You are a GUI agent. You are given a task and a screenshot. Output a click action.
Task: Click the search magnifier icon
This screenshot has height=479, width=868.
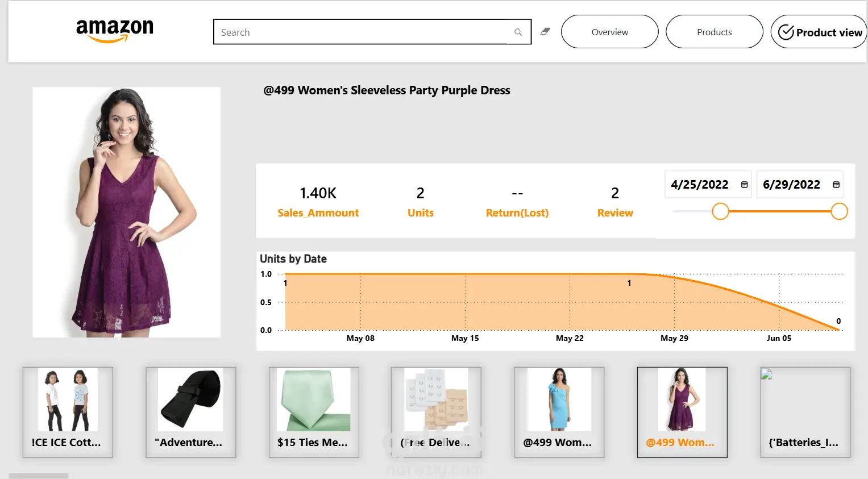pos(518,32)
